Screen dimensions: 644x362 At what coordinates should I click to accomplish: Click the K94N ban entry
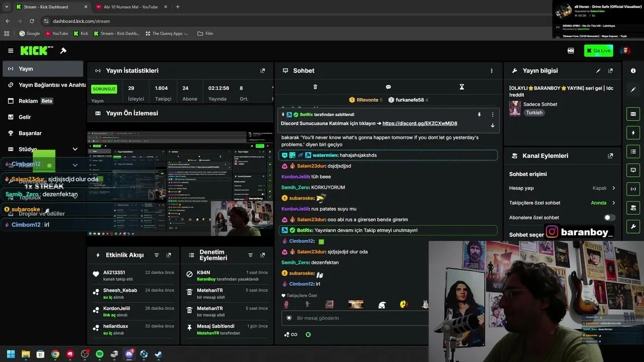click(x=227, y=276)
